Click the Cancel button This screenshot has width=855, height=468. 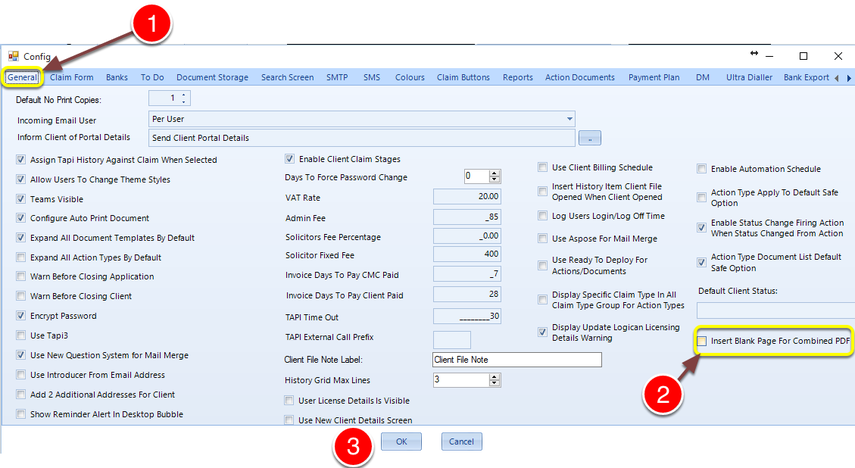[461, 442]
